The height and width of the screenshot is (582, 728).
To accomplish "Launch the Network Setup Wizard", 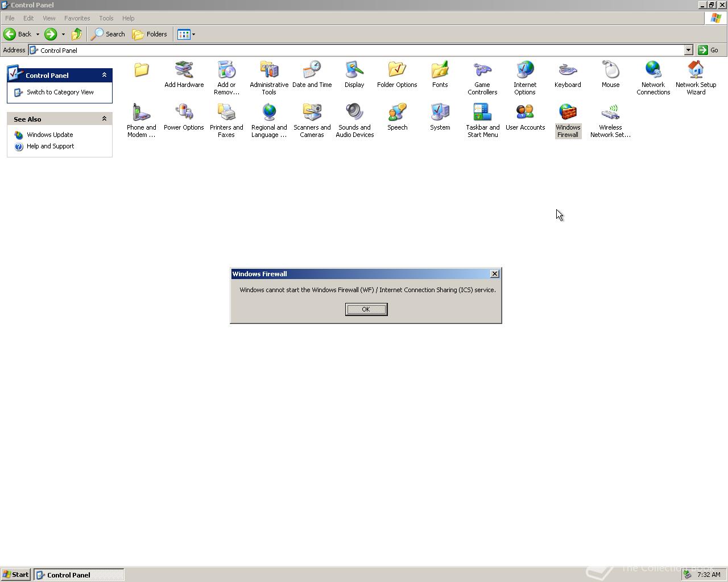I will pyautogui.click(x=696, y=78).
